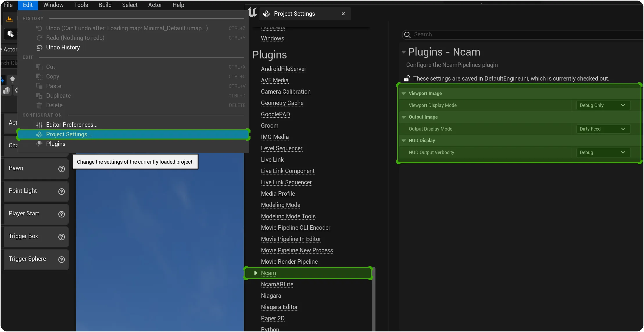Screen dimensions: 644x332
Task: Click the selection mode cursor icon
Action: 10,34
